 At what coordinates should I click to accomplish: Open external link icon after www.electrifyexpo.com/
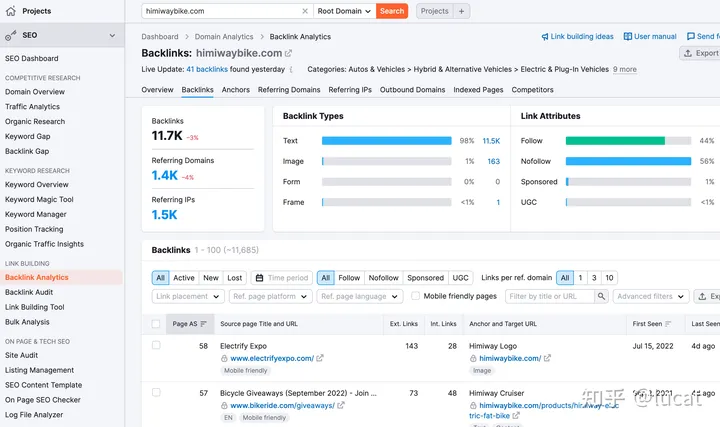[x=320, y=358]
